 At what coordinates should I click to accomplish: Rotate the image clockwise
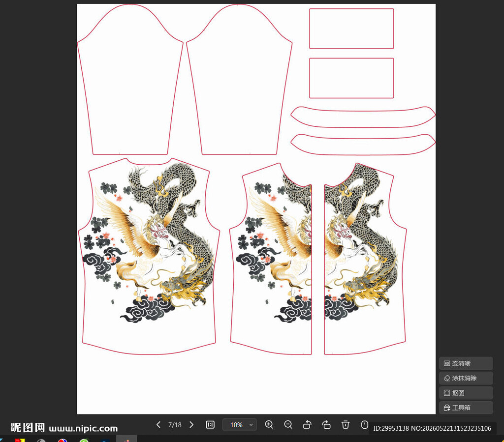pyautogui.click(x=327, y=425)
